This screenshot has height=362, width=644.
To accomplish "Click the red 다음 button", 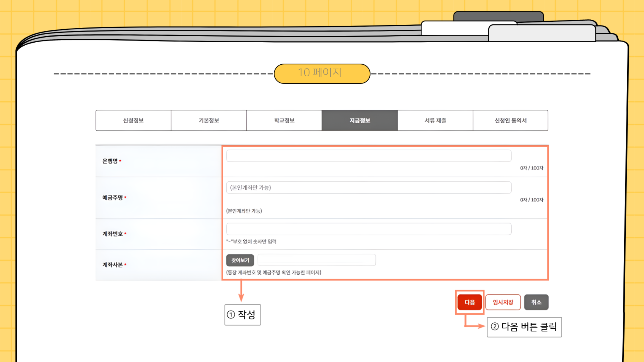I will [x=470, y=302].
